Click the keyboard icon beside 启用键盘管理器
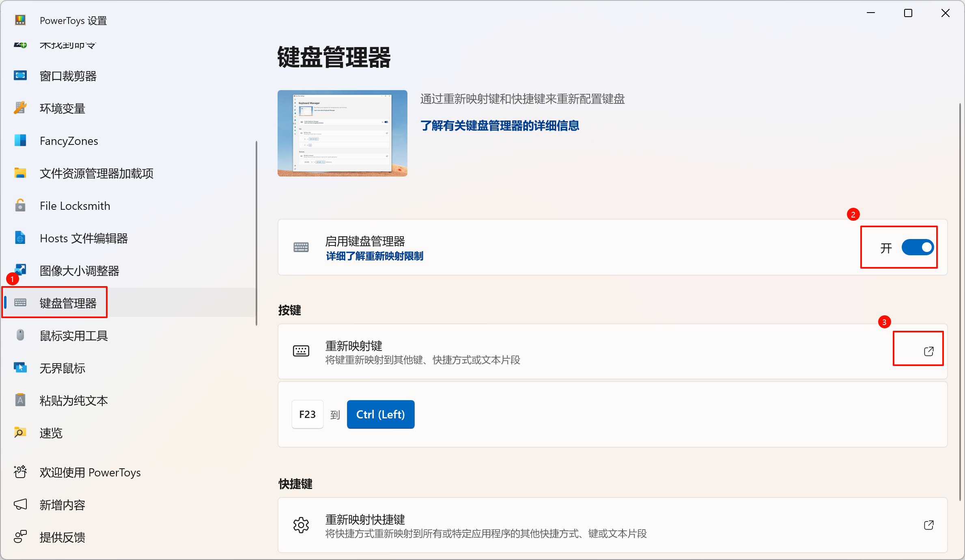 pos(301,247)
